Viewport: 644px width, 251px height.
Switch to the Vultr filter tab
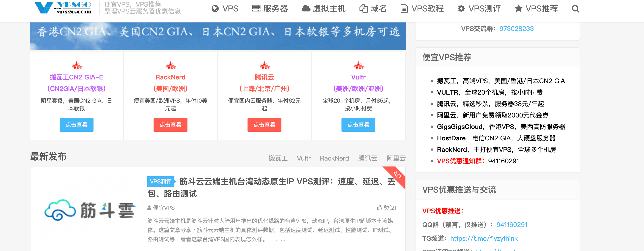click(x=303, y=158)
